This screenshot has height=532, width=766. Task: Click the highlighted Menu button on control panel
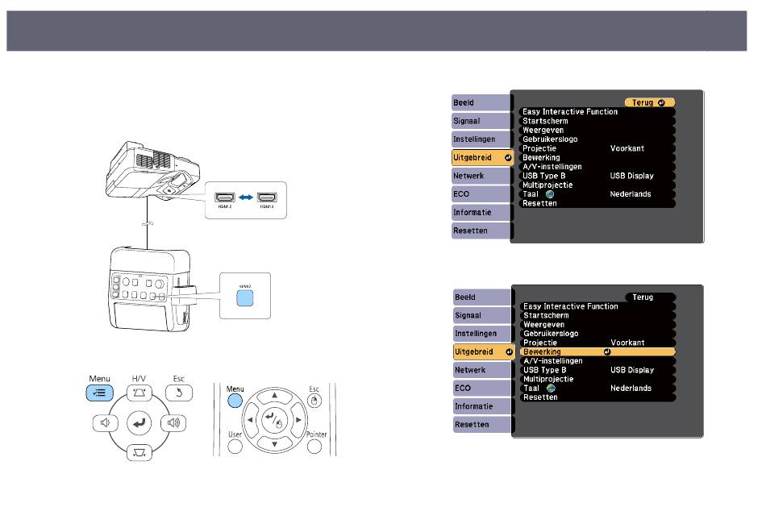click(x=100, y=393)
